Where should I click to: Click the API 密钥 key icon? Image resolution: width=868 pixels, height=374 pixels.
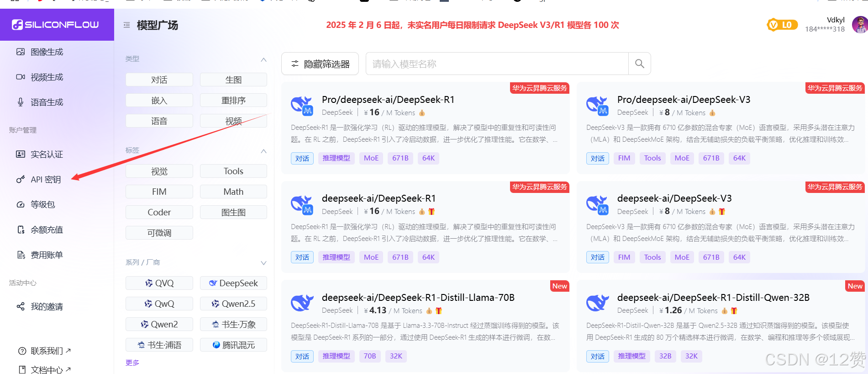pyautogui.click(x=21, y=179)
